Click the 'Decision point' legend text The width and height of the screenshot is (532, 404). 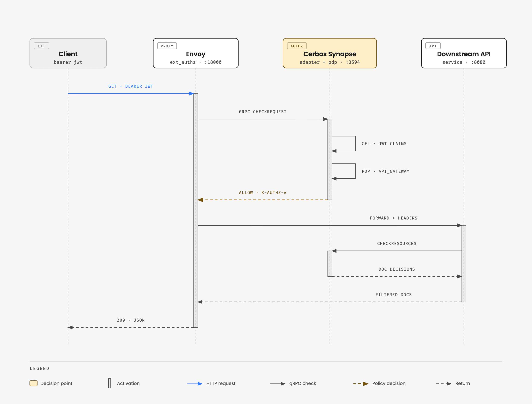pyautogui.click(x=56, y=383)
